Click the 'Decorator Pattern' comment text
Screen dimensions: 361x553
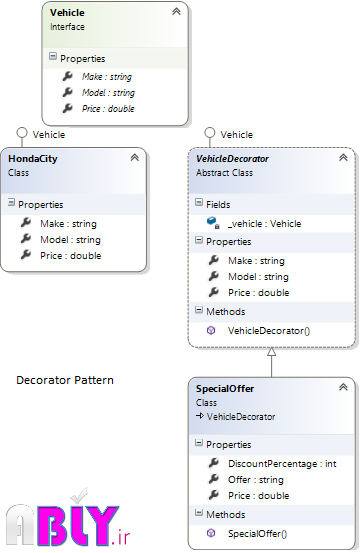click(65, 380)
